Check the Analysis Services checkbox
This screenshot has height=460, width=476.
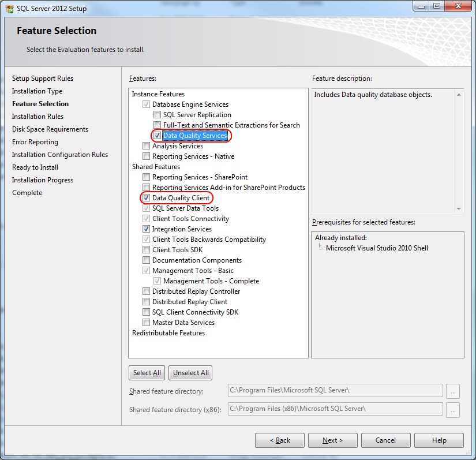(146, 146)
